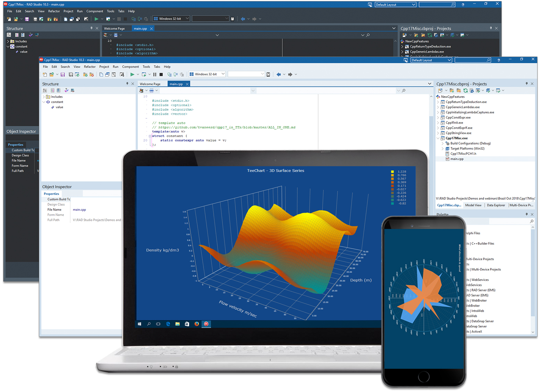
Task: Click the purple Save icon in the light toolbar
Action: 63,75
